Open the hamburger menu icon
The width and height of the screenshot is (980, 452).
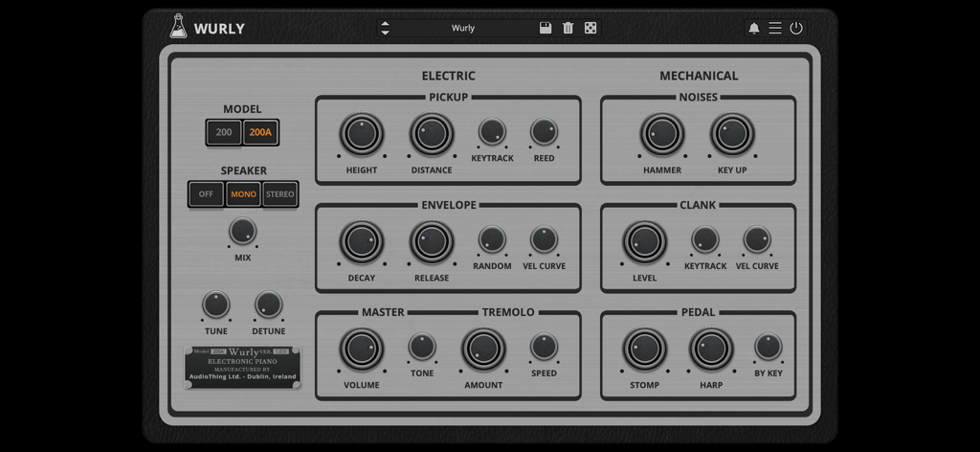[x=775, y=28]
